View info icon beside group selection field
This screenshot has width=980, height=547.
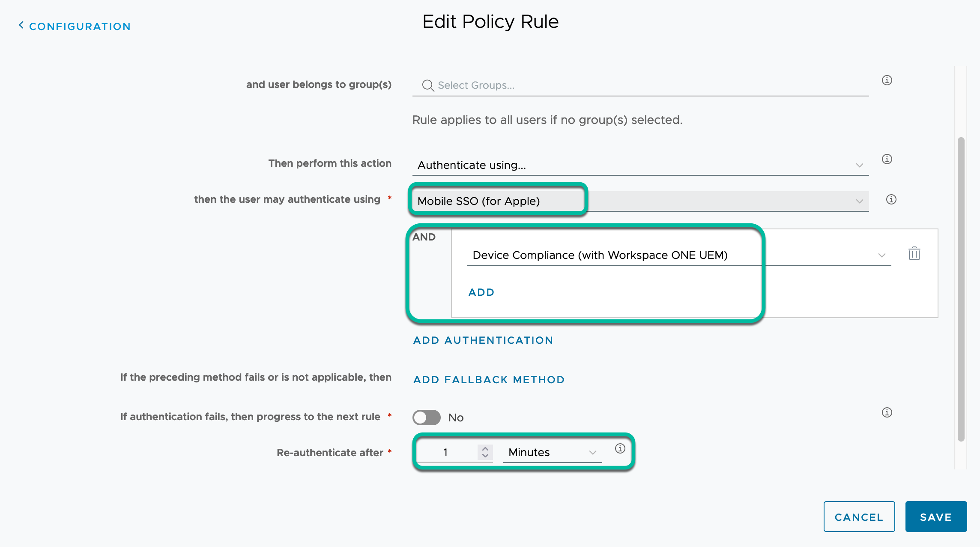click(x=887, y=80)
